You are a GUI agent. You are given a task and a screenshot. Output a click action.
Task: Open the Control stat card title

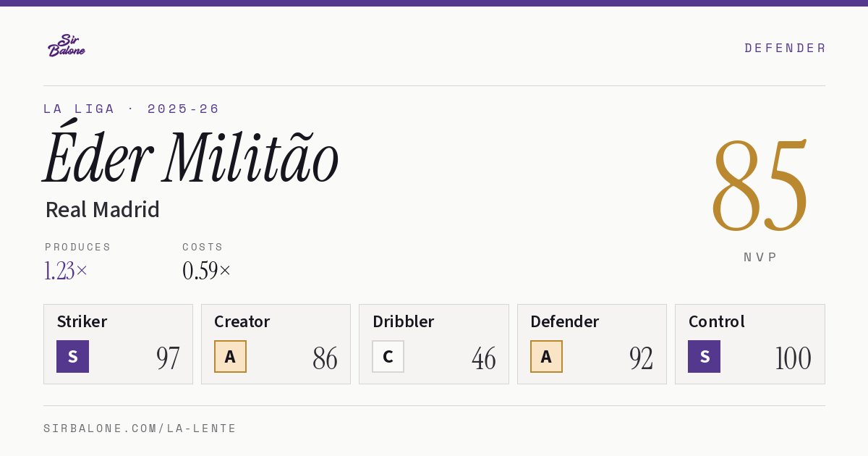pyautogui.click(x=716, y=321)
